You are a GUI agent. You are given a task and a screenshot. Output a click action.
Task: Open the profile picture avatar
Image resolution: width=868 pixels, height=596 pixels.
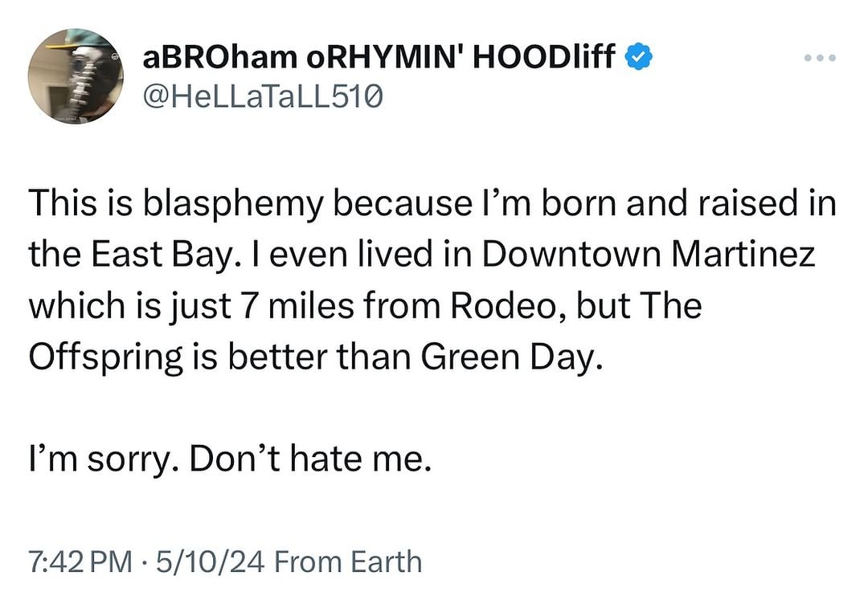(73, 77)
